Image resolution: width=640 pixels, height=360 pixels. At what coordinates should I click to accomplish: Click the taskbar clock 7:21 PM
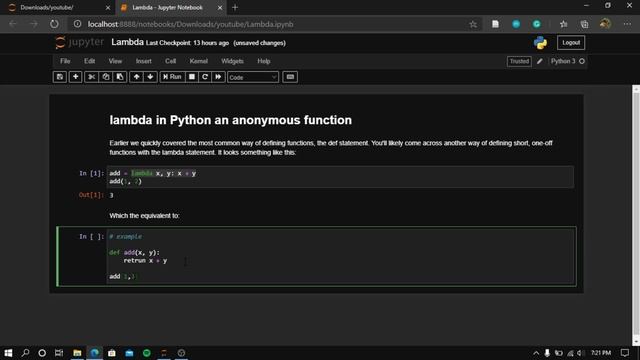tap(601, 353)
